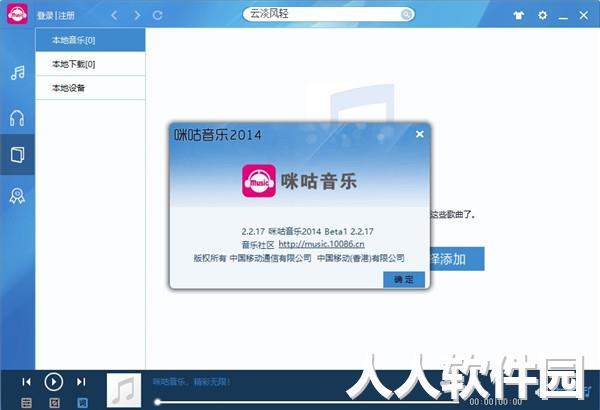The width and height of the screenshot is (600, 410).
Task: Click the pink Migu logo in dialog
Action: [259, 181]
